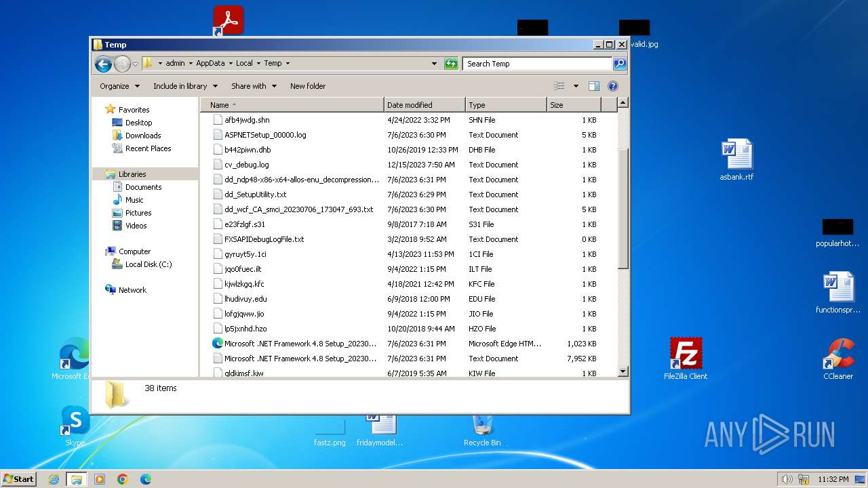
Task: Open the Share with dropdown
Action: pyautogui.click(x=254, y=86)
